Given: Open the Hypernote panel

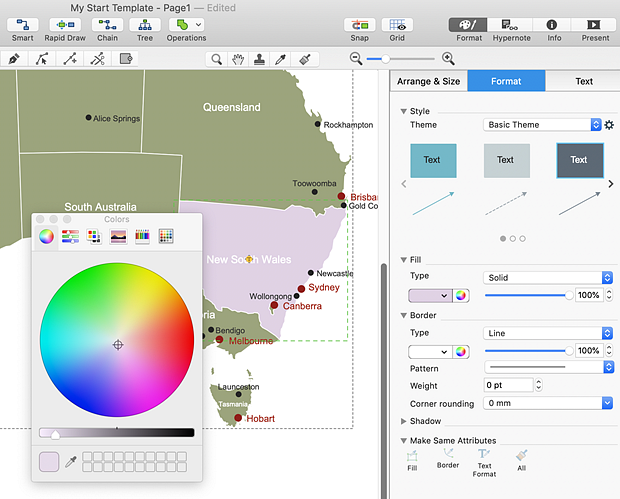Looking at the screenshot, I should [x=511, y=25].
